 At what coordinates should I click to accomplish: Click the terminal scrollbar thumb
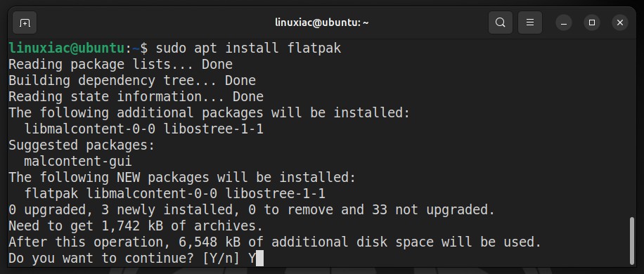pyautogui.click(x=632, y=241)
